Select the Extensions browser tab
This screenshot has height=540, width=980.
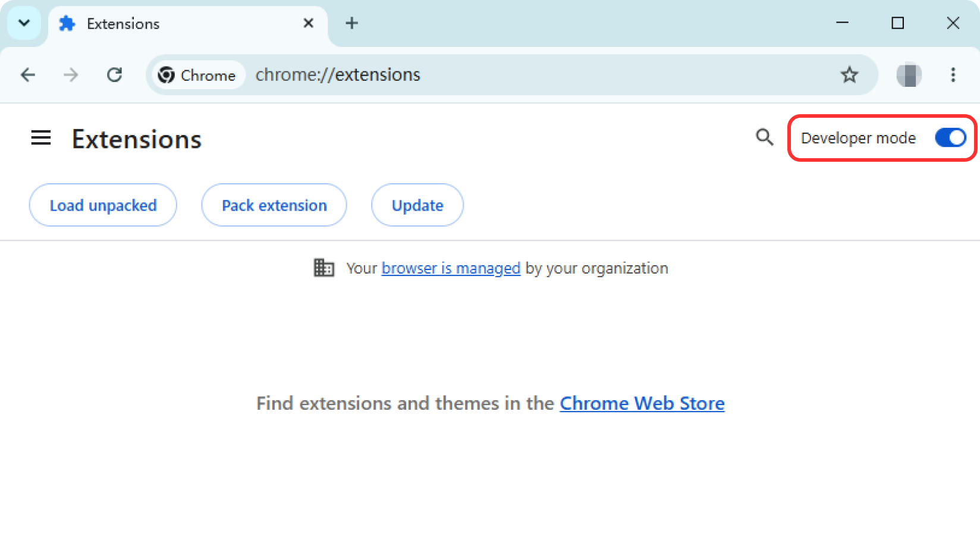coord(187,24)
